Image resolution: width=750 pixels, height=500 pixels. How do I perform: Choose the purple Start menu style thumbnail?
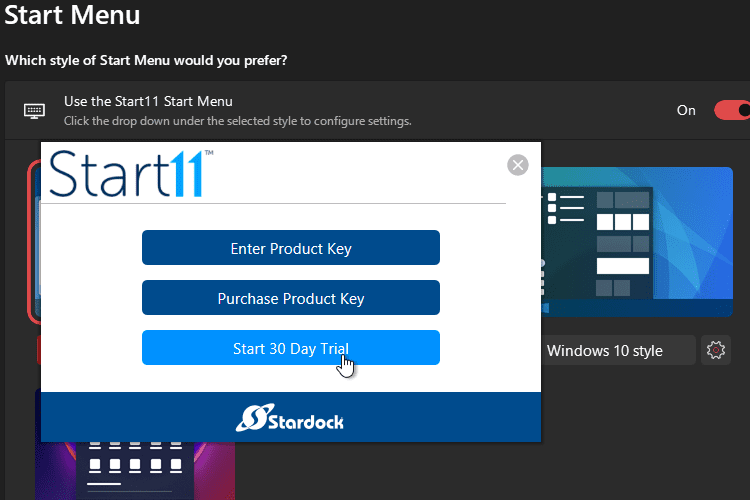[x=135, y=470]
